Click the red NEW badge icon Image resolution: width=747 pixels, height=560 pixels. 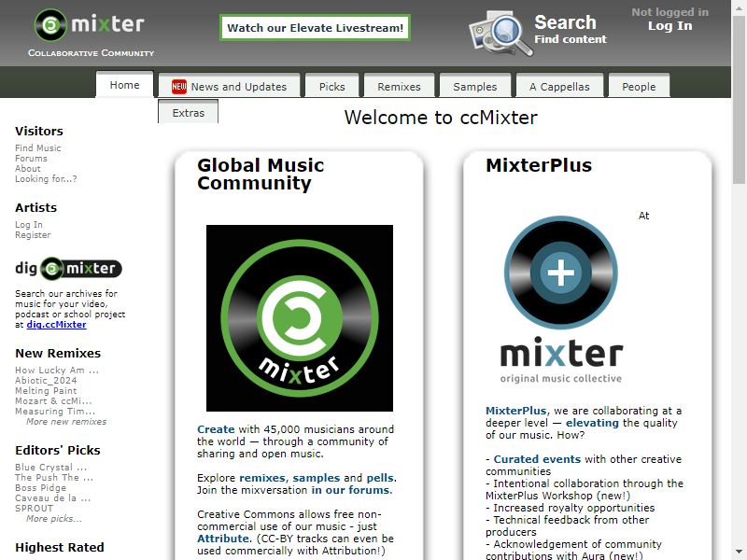pos(179,86)
